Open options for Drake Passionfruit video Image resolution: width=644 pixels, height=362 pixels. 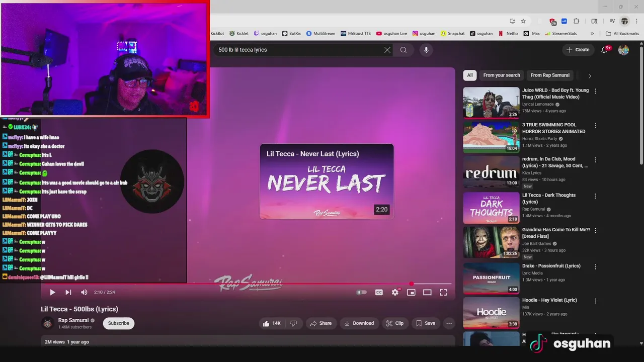[595, 266]
